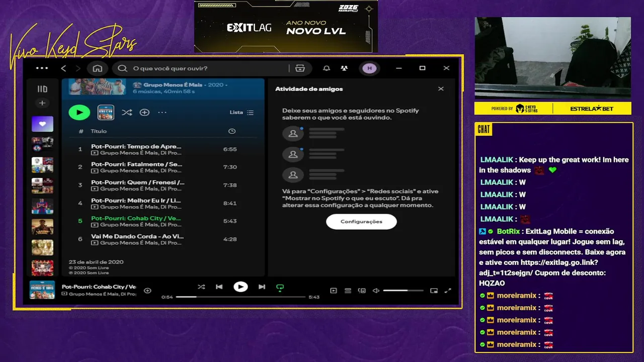Toggle the green repeat button
Image resolution: width=644 pixels, height=362 pixels.
tap(280, 288)
